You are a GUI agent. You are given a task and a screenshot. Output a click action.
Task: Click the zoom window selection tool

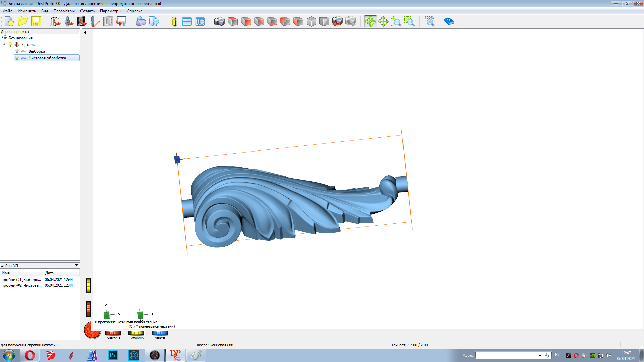409,22
